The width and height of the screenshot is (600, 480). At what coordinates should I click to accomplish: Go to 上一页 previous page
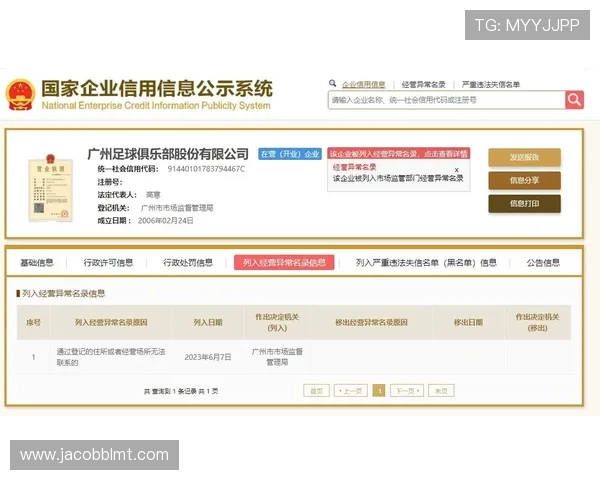(x=351, y=391)
